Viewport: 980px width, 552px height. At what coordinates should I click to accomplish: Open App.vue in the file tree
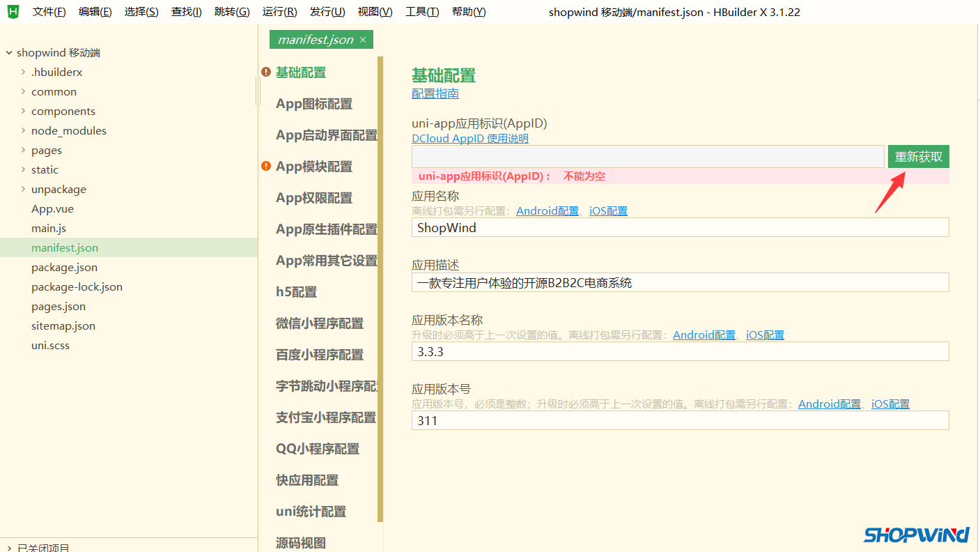[x=52, y=209]
